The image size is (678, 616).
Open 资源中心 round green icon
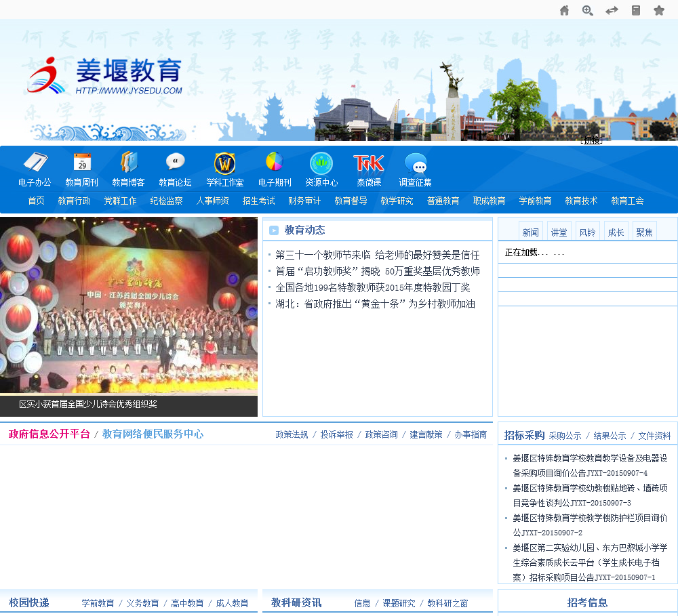pyautogui.click(x=321, y=163)
